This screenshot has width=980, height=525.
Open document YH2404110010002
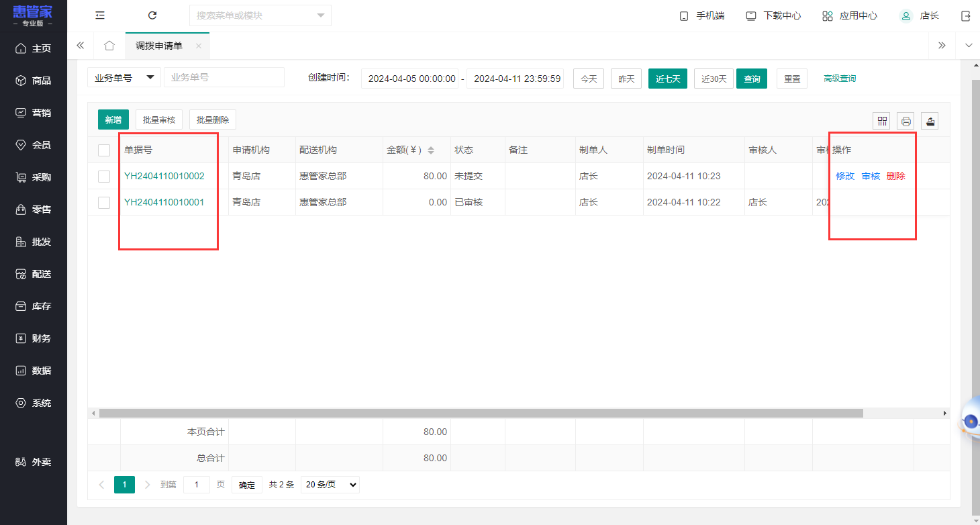[x=164, y=176]
